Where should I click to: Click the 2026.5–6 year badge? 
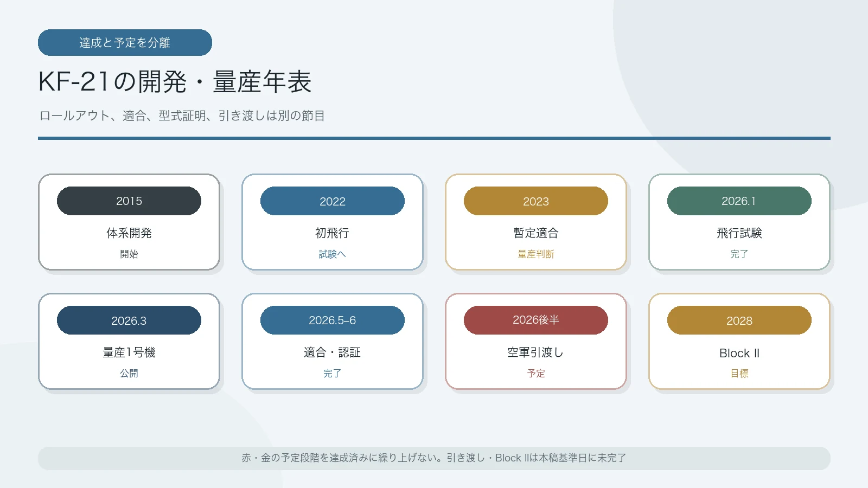point(333,320)
